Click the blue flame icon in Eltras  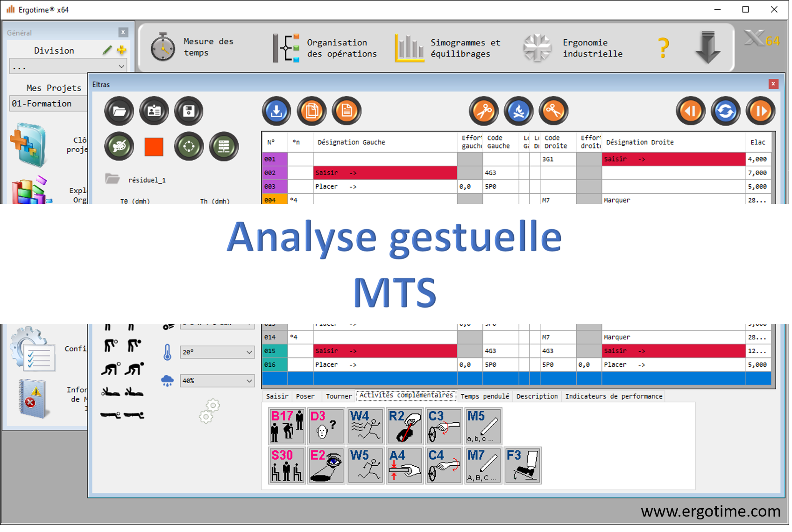pos(518,112)
